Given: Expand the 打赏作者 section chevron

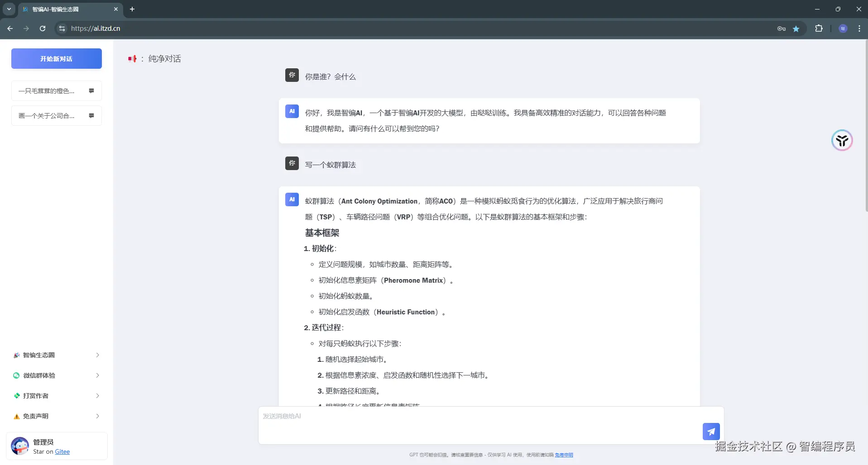Looking at the screenshot, I should pos(97,396).
